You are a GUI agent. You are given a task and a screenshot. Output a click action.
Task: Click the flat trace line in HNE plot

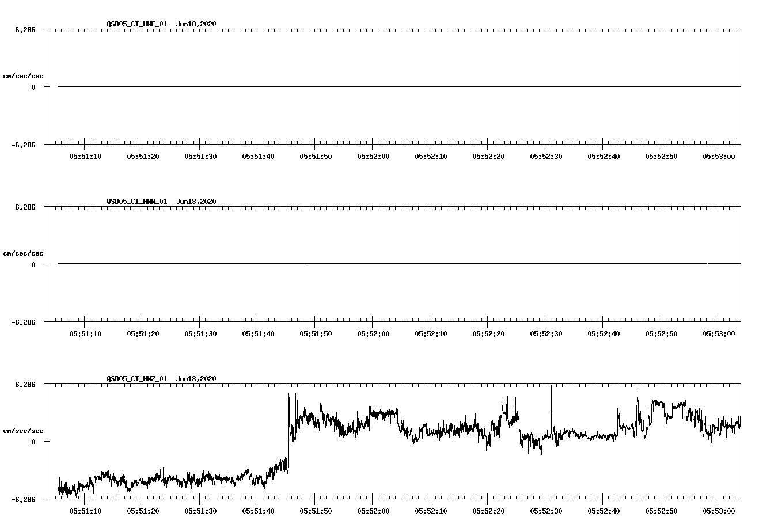pos(399,86)
